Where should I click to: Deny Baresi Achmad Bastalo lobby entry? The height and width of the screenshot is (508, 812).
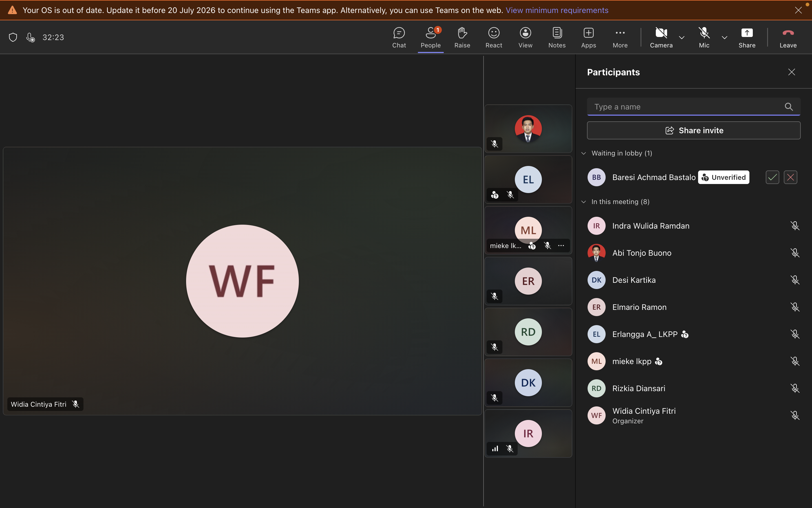click(x=790, y=177)
